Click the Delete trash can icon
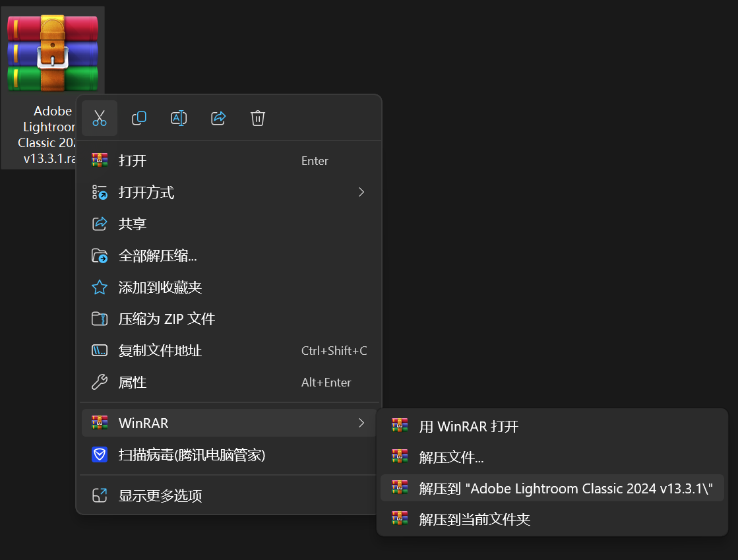Screen dimensions: 738x560 258,118
